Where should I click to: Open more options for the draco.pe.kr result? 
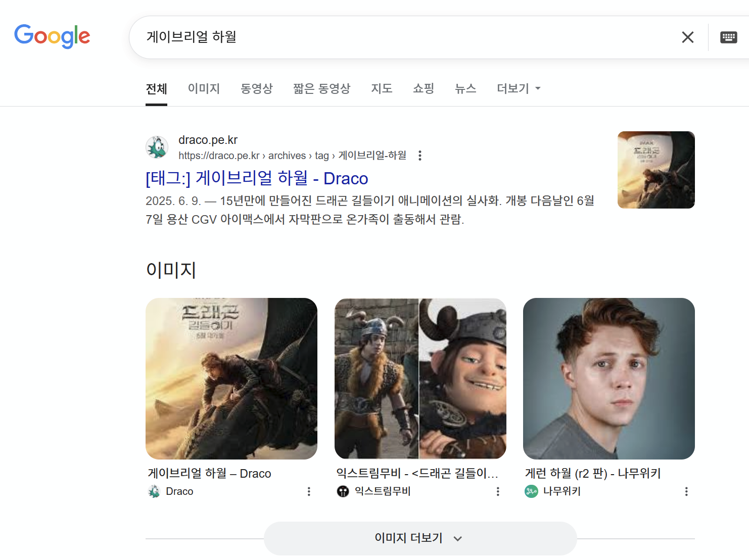pos(420,156)
